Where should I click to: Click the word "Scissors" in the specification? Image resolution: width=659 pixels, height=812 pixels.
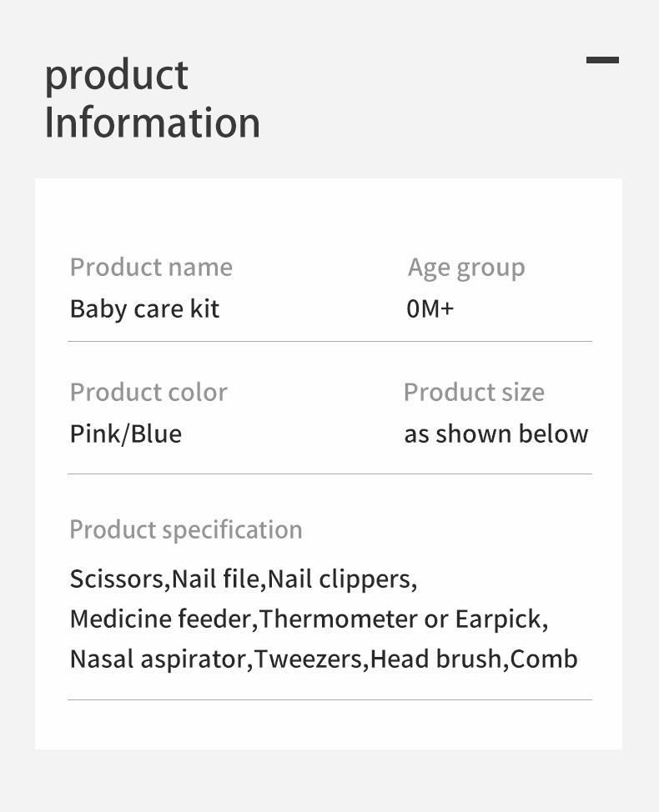(x=118, y=579)
